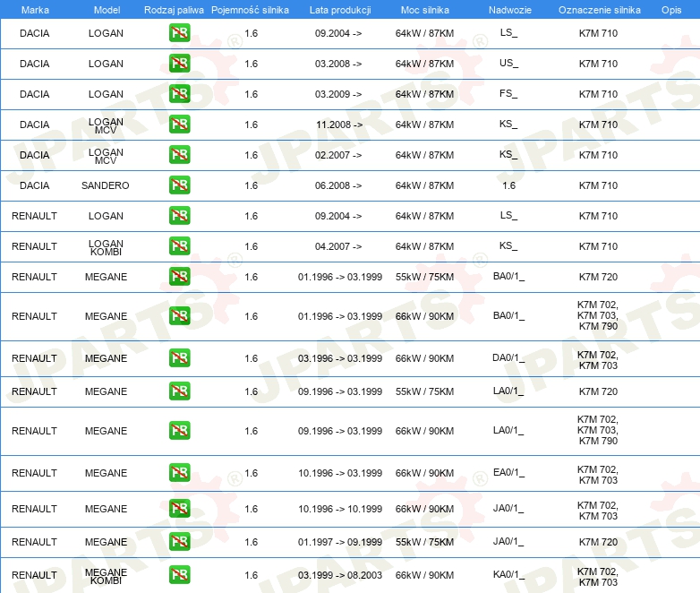This screenshot has height=593, width=700.
Task: Click 64kW / 87KM in FS_ row
Action: (x=424, y=94)
